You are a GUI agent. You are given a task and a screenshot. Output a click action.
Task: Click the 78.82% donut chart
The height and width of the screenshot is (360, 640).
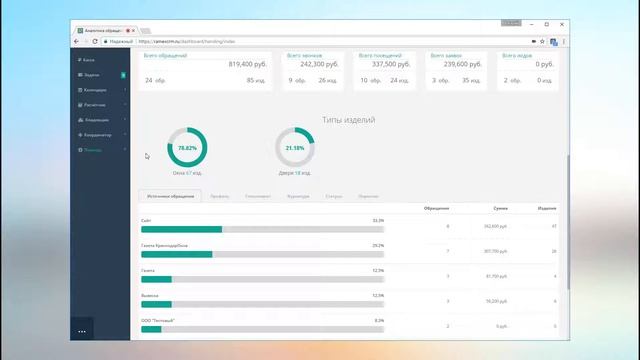click(187, 147)
